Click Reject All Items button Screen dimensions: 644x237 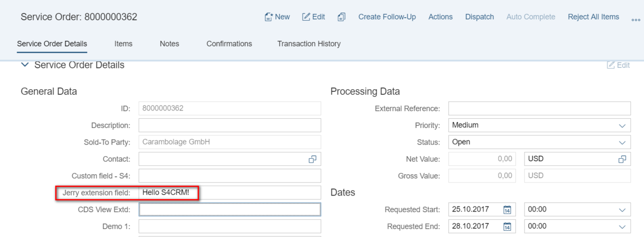point(593,17)
